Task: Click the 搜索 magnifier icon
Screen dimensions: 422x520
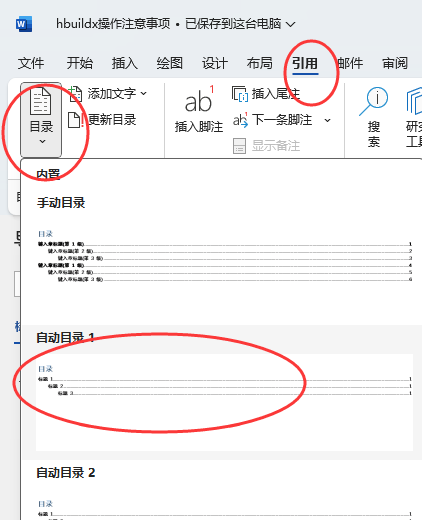Action: point(374,101)
